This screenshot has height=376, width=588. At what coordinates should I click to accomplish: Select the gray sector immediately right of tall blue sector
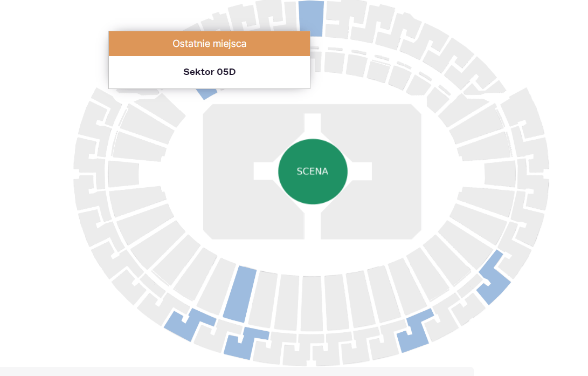[264, 299]
